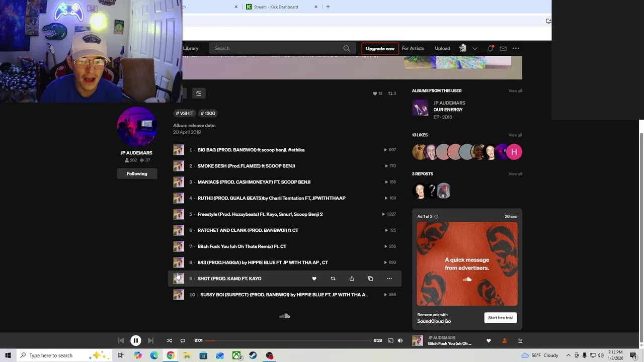
Task: Pause the currently playing track
Action: [x=136, y=340]
